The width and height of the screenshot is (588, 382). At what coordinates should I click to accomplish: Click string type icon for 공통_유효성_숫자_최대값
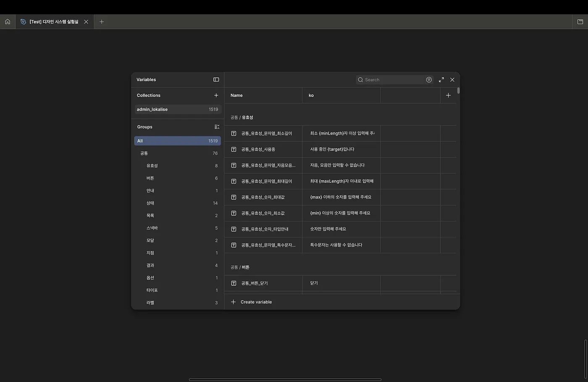pos(234,197)
